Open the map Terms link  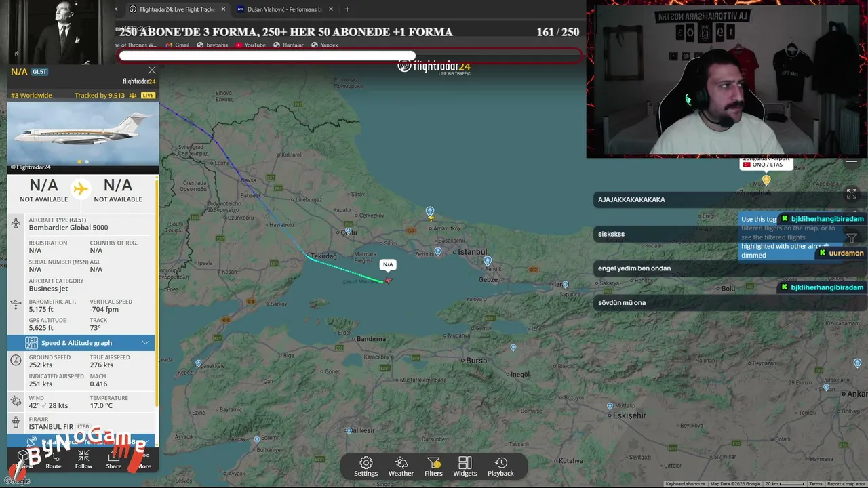point(816,484)
